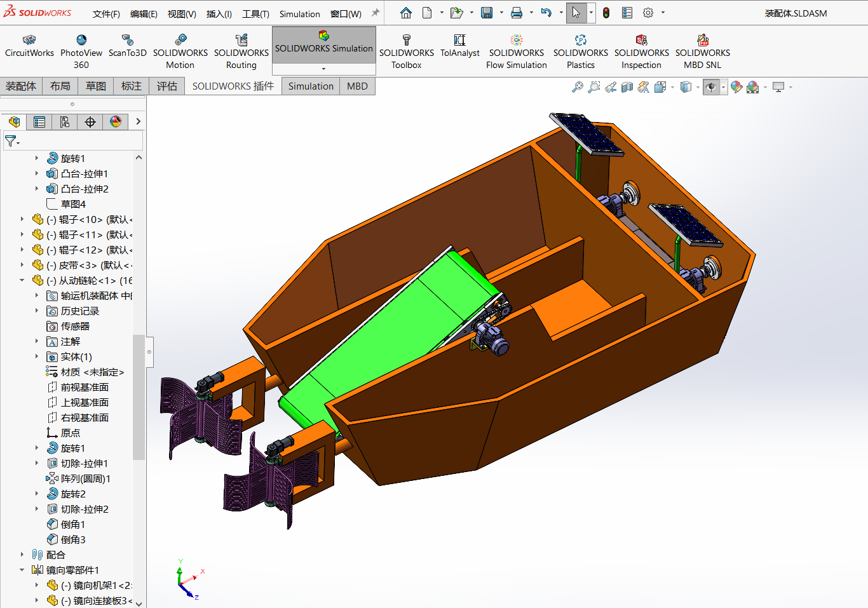This screenshot has height=608, width=868.
Task: Create a new document
Action: (427, 13)
